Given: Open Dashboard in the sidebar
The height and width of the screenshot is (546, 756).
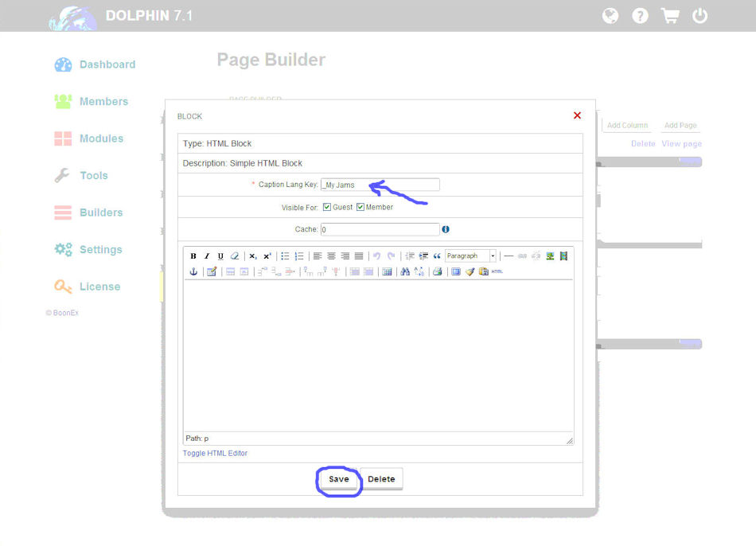Looking at the screenshot, I should coord(95,64).
